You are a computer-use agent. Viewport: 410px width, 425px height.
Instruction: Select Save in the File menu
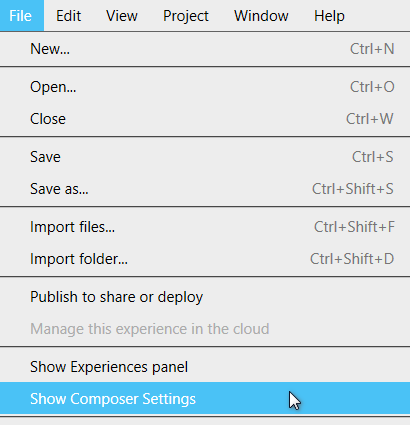click(x=205, y=157)
